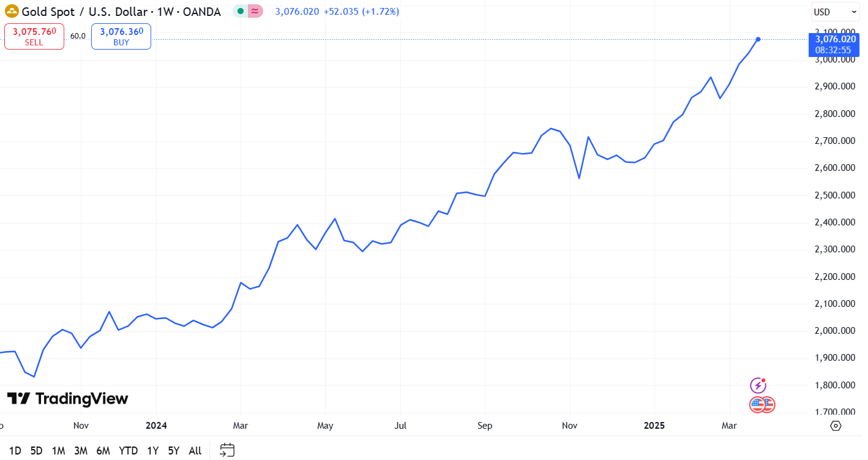Select the 5Y time range
The width and height of the screenshot is (868, 460).
click(x=174, y=451)
